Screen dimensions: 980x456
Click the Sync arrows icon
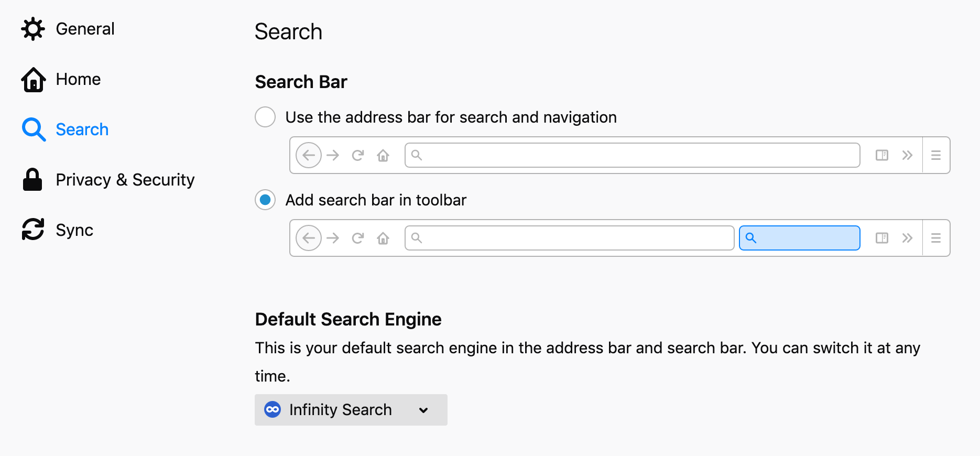click(x=33, y=230)
